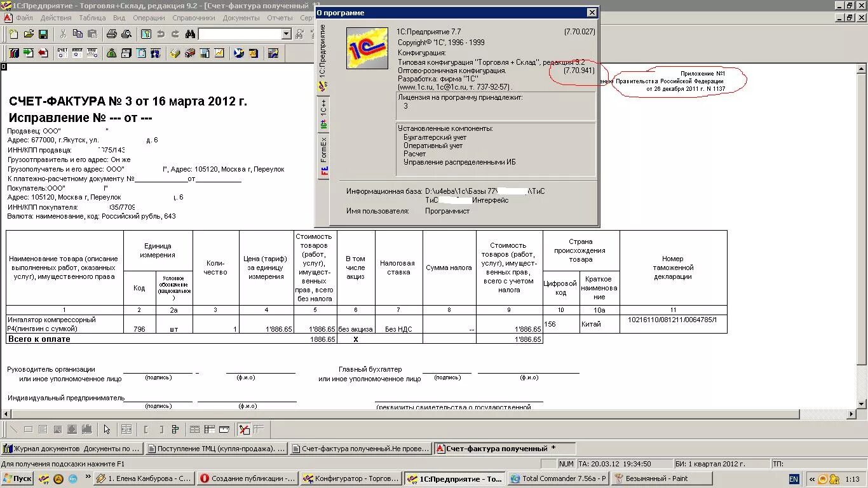
Task: Open the Вид menu
Action: [119, 18]
